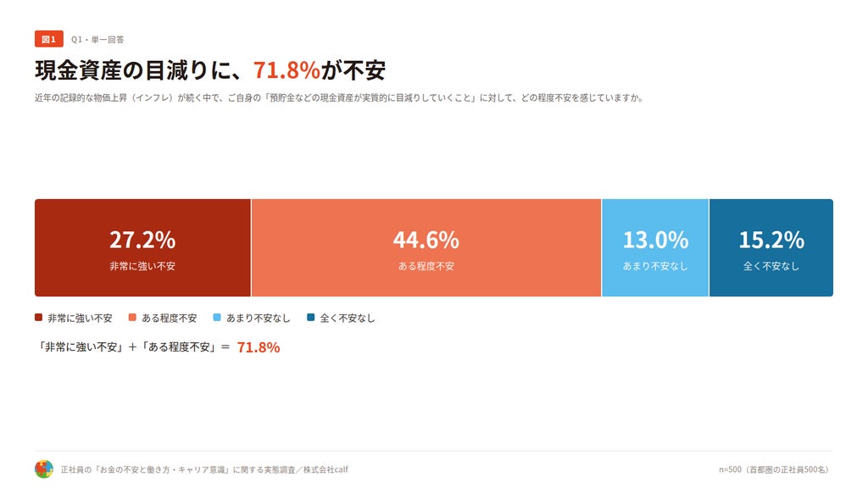Viewport: 868px width, 488px height.
Task: Click the 13.0% light blue bar segment
Action: (655, 248)
